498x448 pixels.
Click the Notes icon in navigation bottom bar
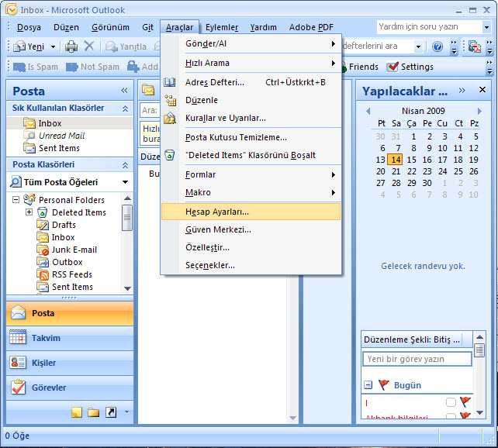coord(77,412)
